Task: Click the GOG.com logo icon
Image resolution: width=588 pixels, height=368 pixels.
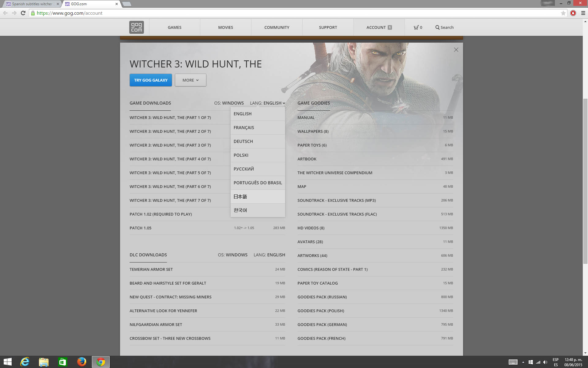Action: pos(136,27)
